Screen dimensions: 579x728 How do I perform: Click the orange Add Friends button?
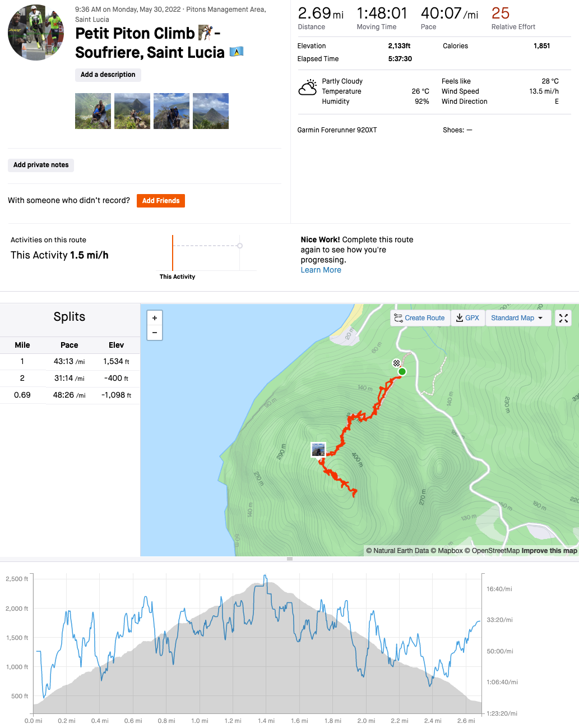[161, 201]
